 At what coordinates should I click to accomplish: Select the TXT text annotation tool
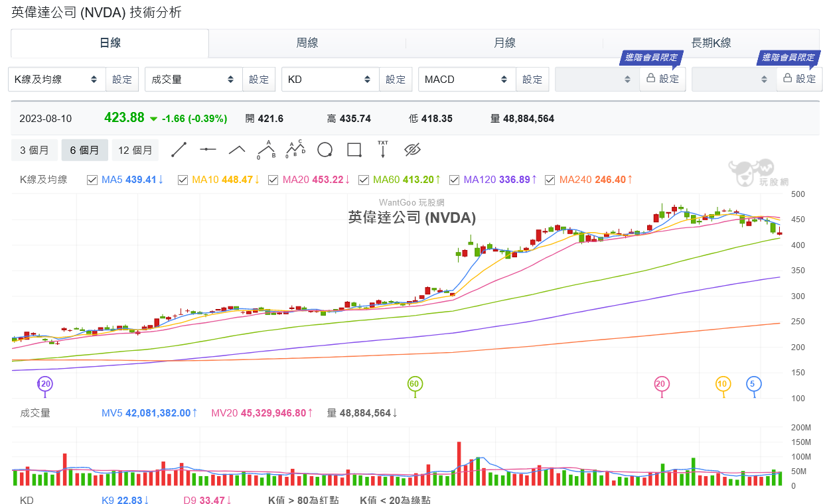pyautogui.click(x=383, y=149)
